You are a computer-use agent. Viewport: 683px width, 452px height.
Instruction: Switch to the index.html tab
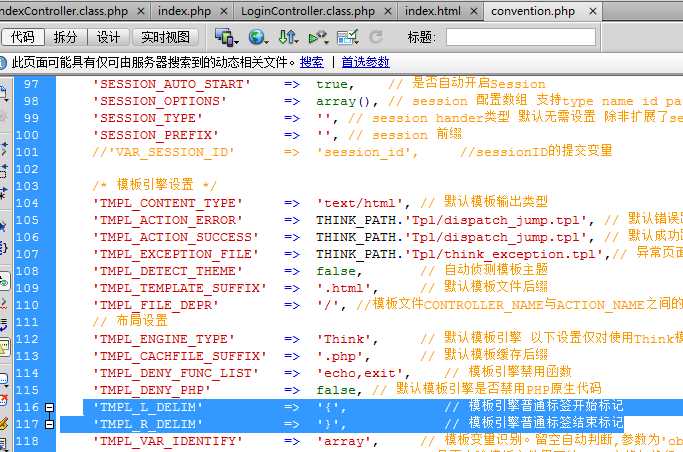point(433,11)
